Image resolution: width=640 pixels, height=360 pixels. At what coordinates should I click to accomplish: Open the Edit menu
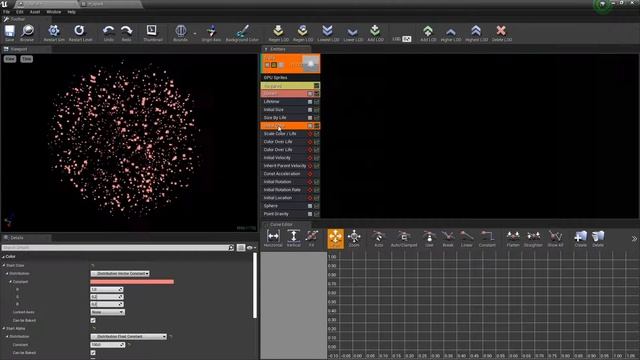[x=20, y=12]
